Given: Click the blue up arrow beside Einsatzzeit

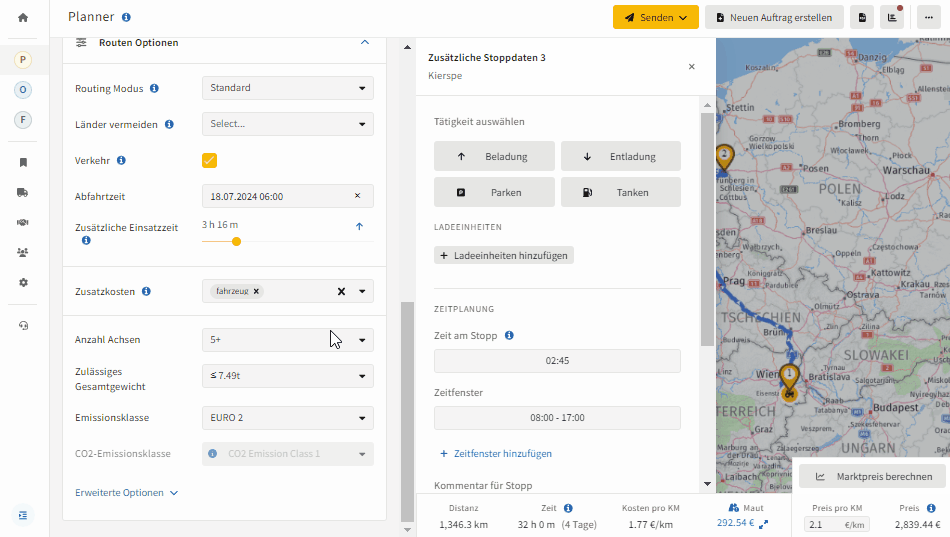Looking at the screenshot, I should point(359,226).
